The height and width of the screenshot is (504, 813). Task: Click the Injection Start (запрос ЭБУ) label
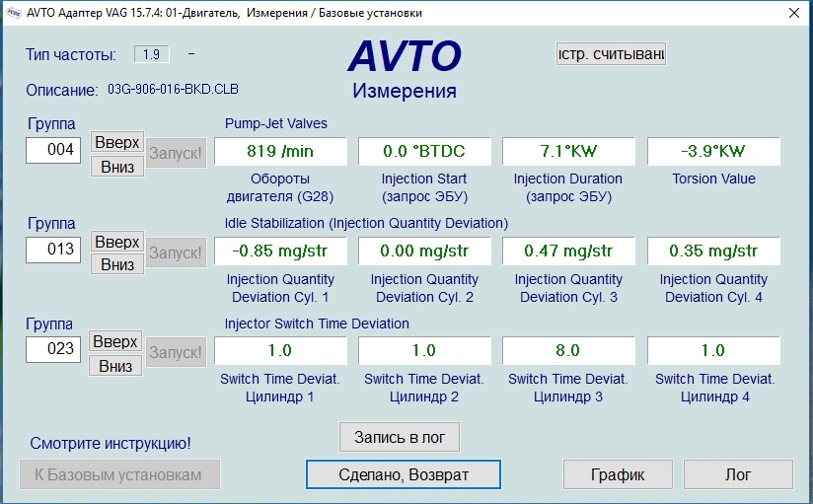(x=424, y=187)
